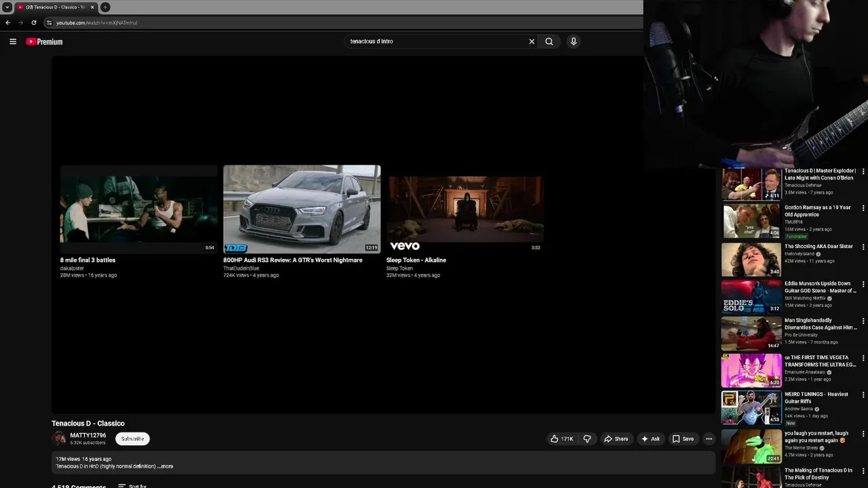Viewport: 868px width, 488px height.
Task: Click the browser forward arrow
Action: (x=20, y=22)
